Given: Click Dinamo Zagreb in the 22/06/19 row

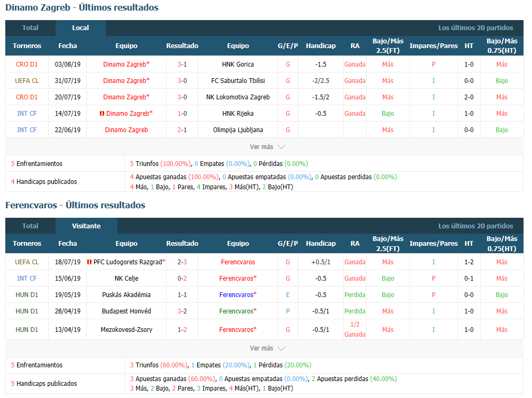Looking at the screenshot, I should (x=126, y=130).
